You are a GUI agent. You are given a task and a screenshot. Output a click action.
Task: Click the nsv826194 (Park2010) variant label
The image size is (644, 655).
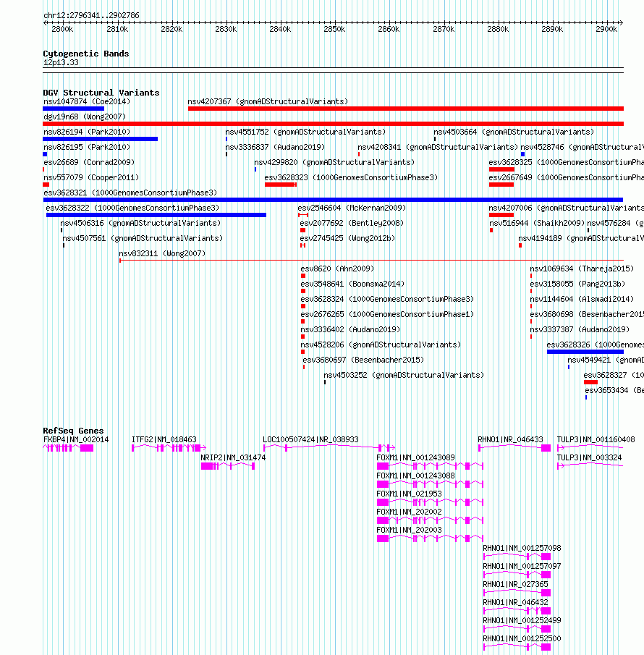(x=87, y=132)
